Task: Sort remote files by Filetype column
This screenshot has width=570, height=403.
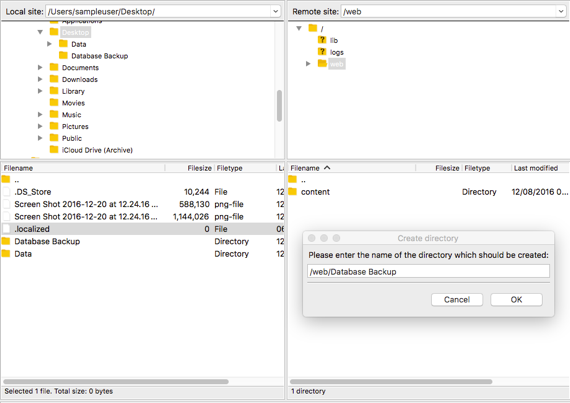Action: point(487,168)
